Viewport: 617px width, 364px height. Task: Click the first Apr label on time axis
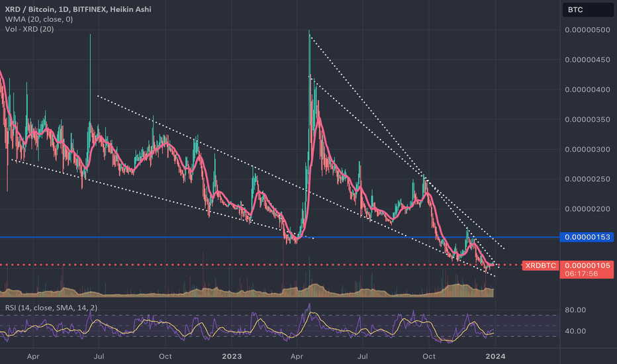(x=33, y=357)
